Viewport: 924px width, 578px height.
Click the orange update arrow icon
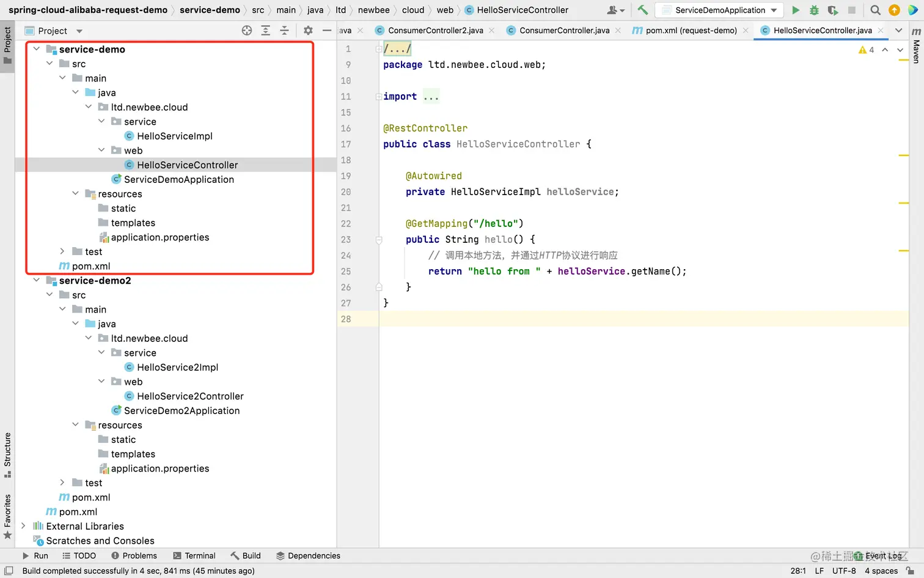894,10
